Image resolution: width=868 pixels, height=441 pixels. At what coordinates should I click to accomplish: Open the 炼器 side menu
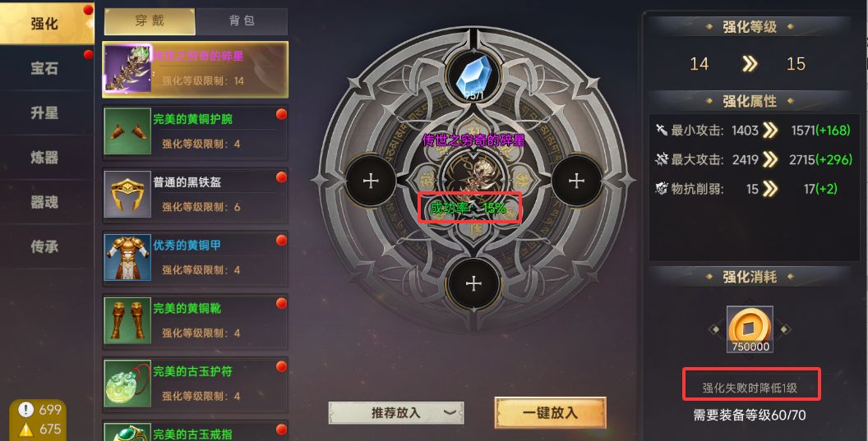coord(45,158)
